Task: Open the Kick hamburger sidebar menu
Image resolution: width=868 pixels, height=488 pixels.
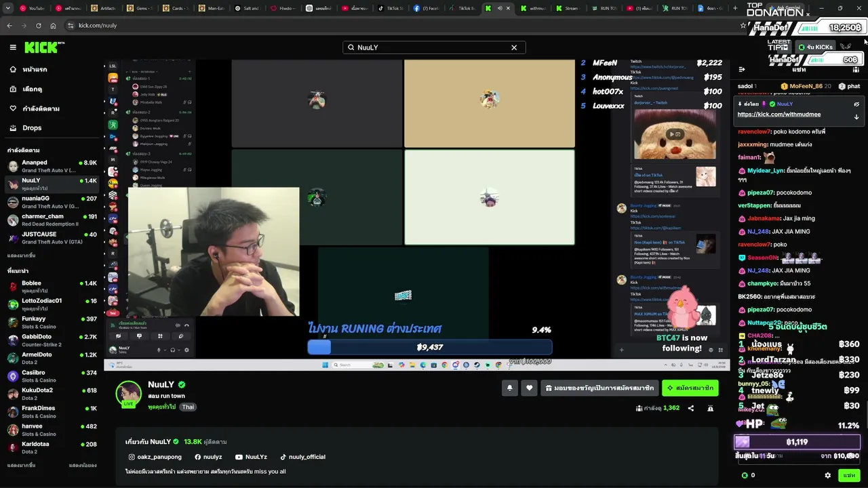Action: [x=13, y=47]
